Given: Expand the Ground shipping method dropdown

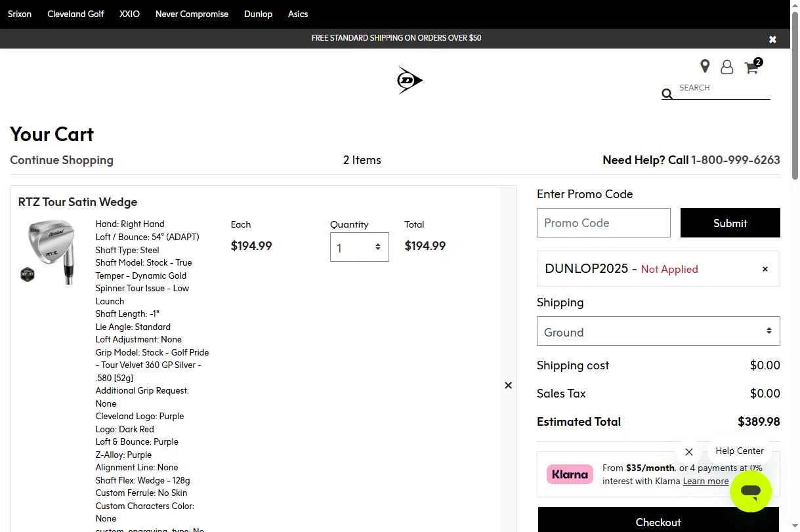Looking at the screenshot, I should point(658,331).
